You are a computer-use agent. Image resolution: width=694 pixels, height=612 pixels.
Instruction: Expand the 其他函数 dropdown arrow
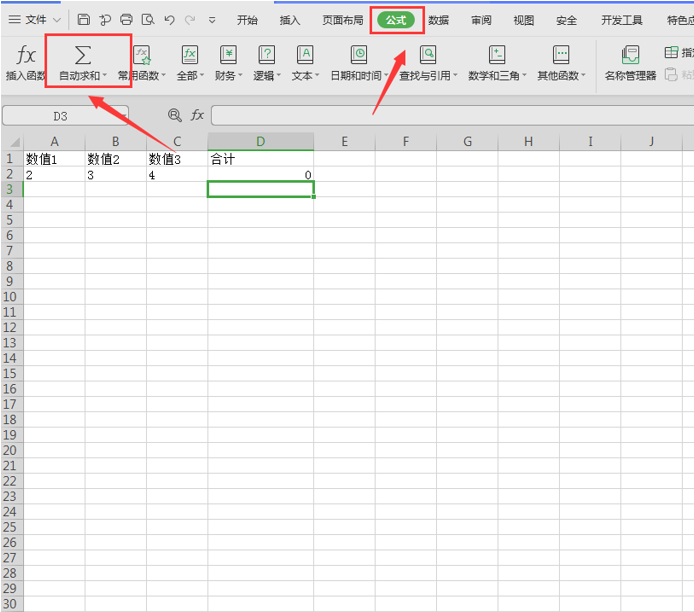(x=583, y=76)
